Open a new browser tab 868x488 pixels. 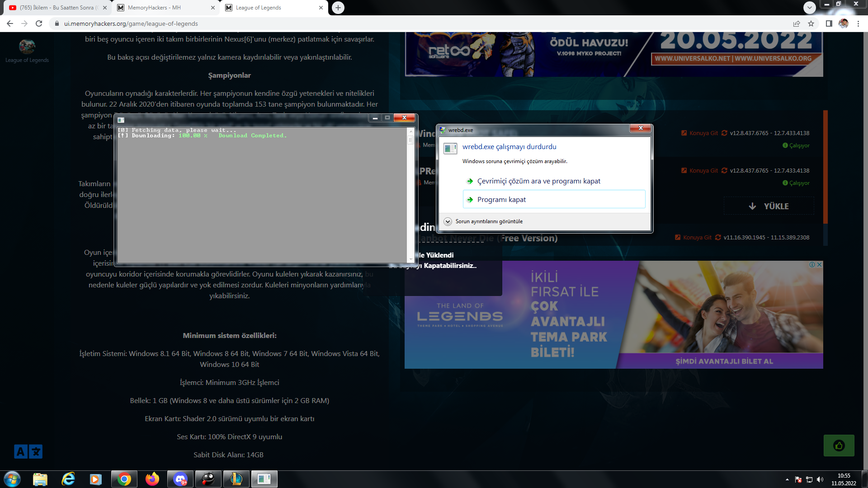click(x=338, y=8)
